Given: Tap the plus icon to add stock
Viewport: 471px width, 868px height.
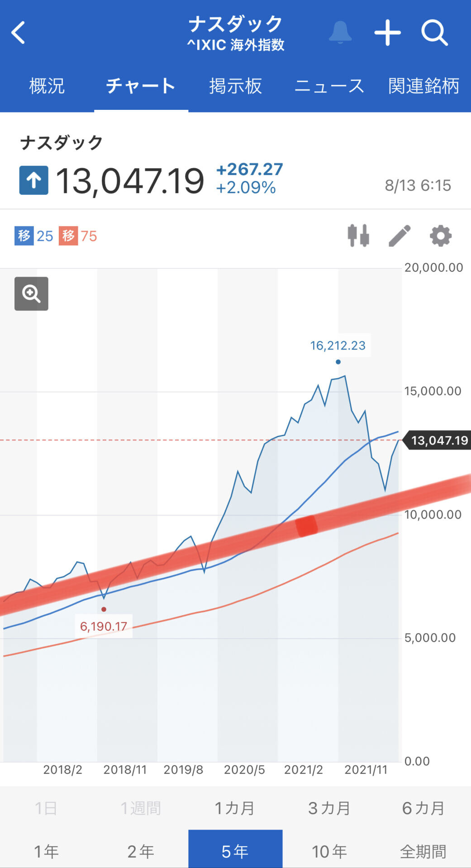Looking at the screenshot, I should point(388,33).
